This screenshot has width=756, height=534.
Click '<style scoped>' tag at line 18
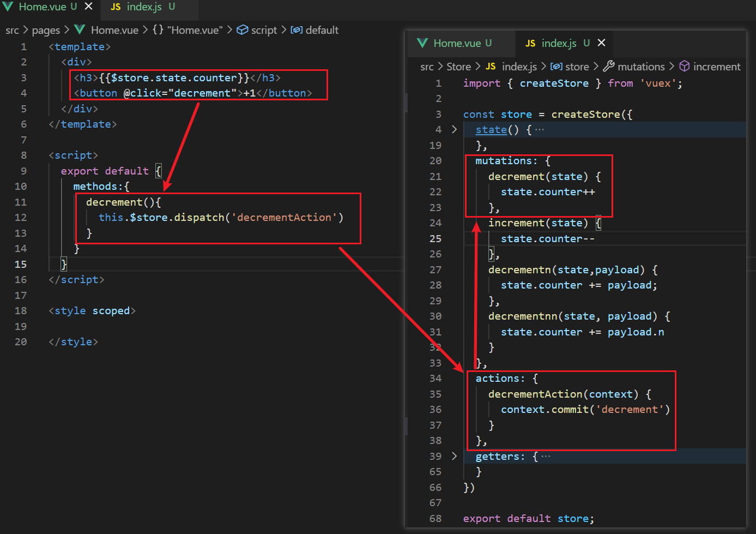click(92, 311)
